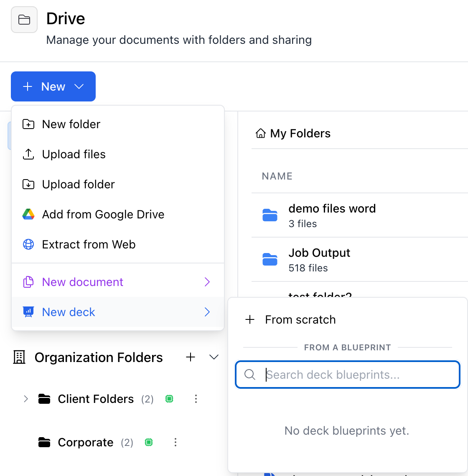Open the demo files word folder

[332, 208]
